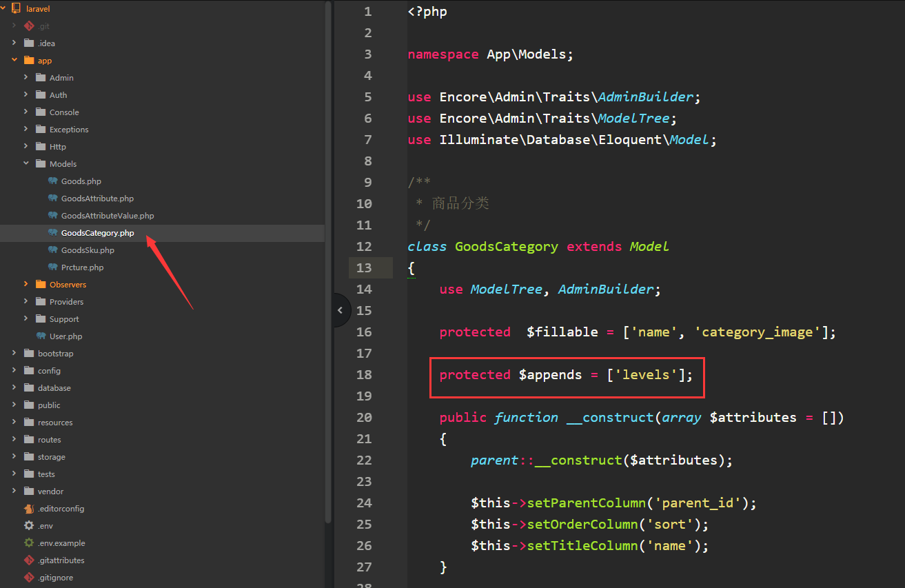Collapse the Models folder chevron

point(26,163)
